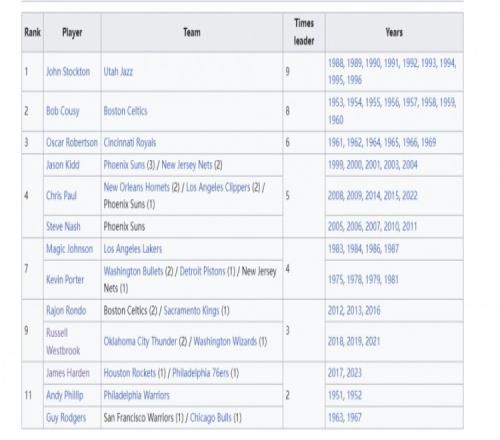500x440 pixels.
Task: Open the Washington Wizards team link
Action: pos(225,341)
